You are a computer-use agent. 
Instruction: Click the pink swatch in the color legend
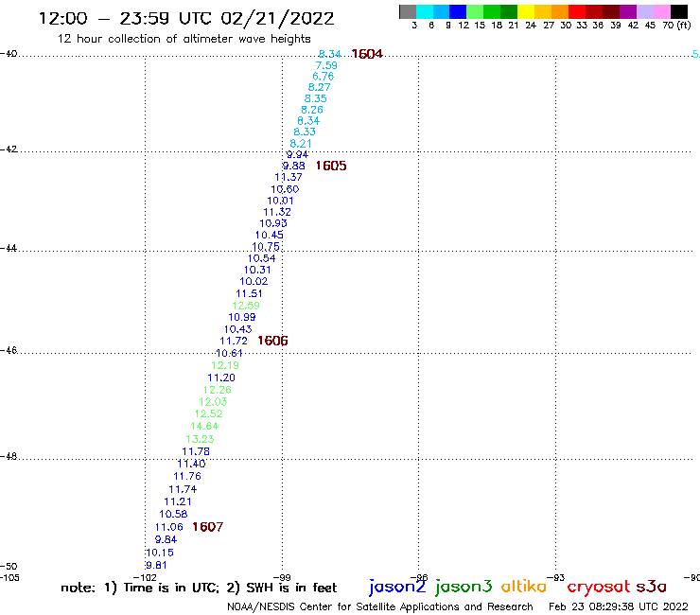point(662,11)
